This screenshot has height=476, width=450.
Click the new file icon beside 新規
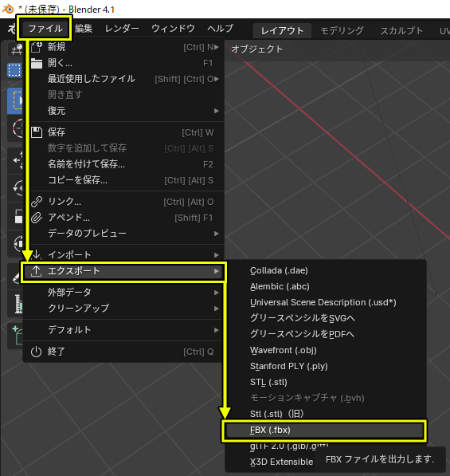coord(37,47)
